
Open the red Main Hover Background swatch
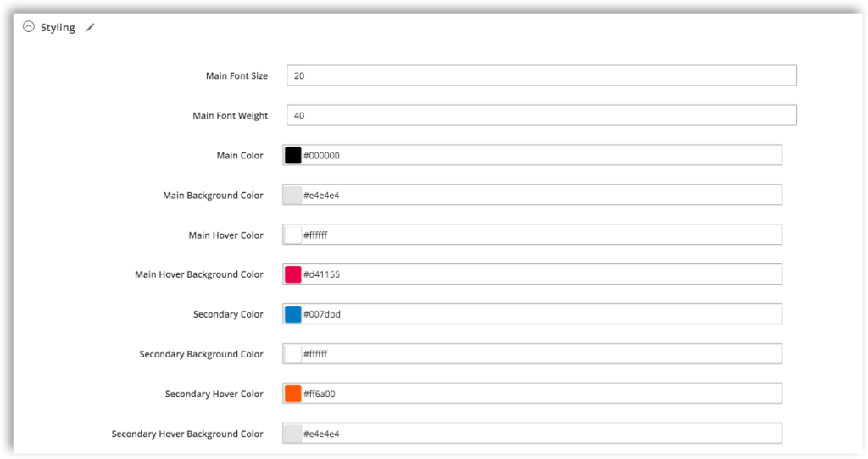[x=292, y=274]
